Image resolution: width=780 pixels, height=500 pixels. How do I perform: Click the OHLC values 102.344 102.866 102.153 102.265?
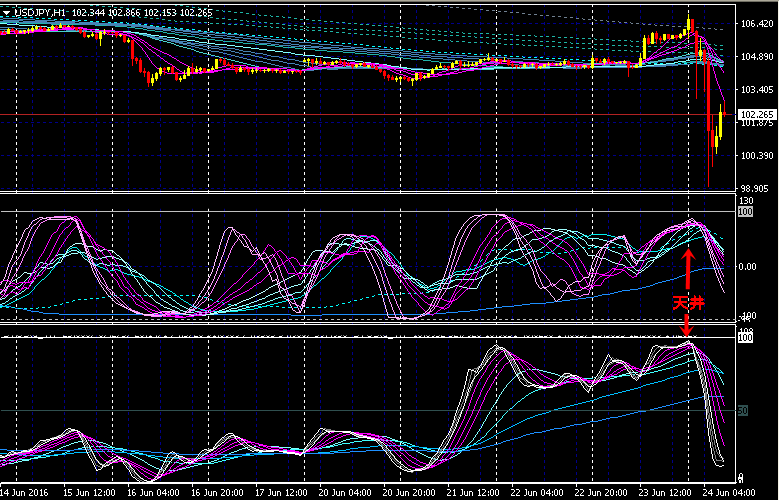pos(142,13)
